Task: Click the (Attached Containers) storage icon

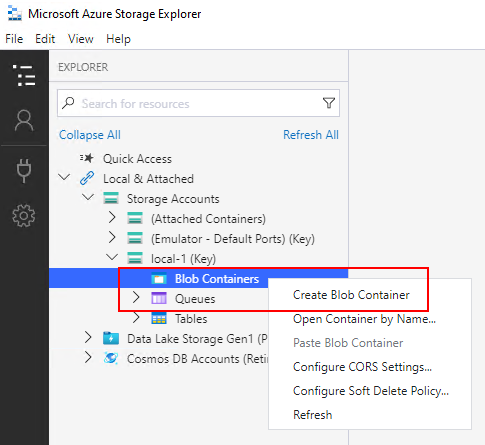Action: 135,218
